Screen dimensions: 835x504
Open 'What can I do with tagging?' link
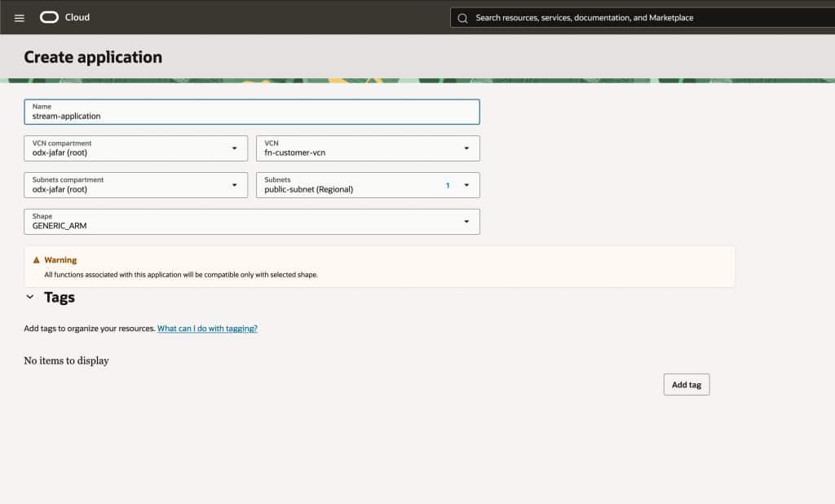tap(207, 328)
